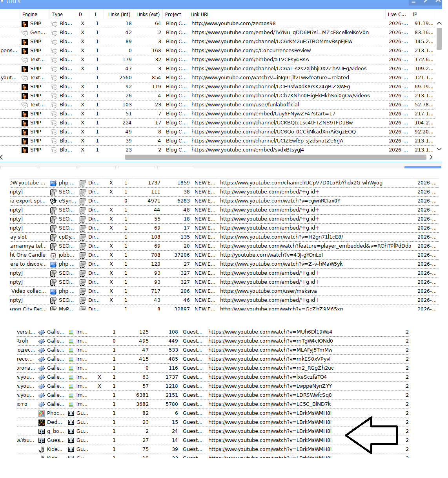Click the Phoc engine icon in guestbook row
The width and height of the screenshot is (448, 478).
pos(42,413)
